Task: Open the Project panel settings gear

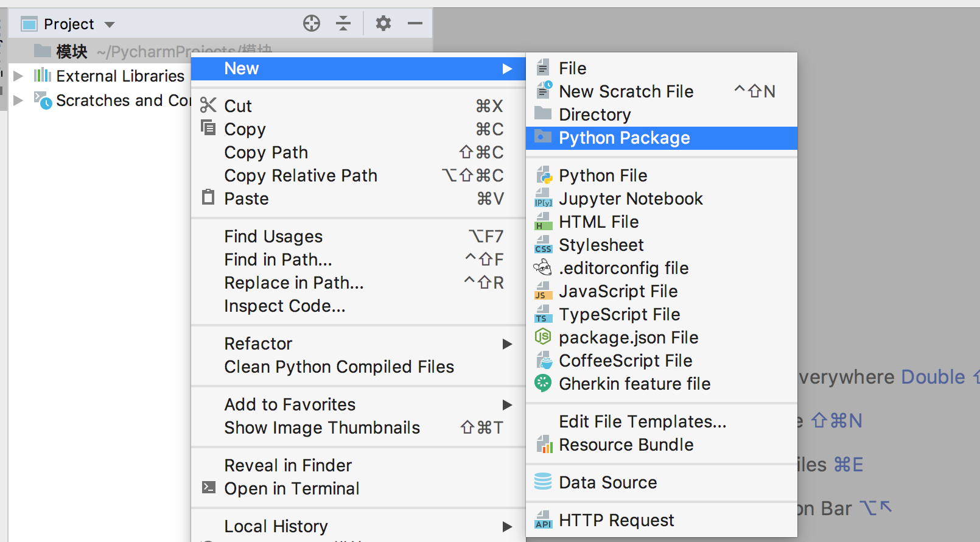Action: (383, 24)
